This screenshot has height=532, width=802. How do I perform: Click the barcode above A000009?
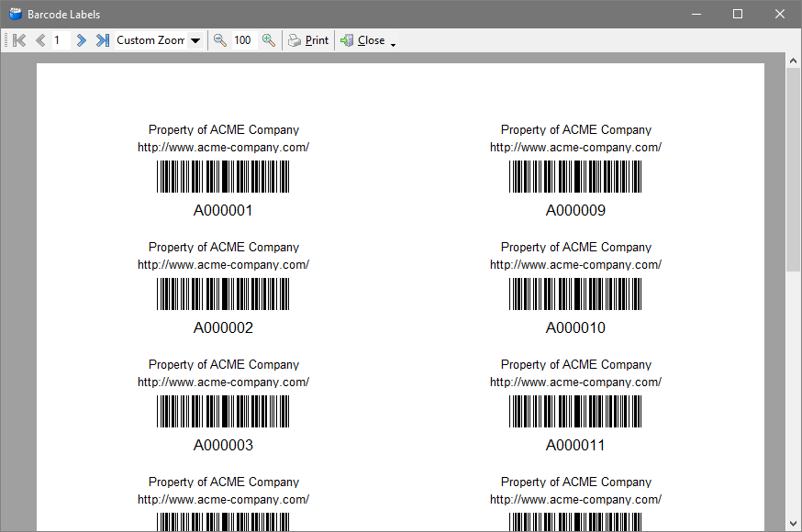[575, 176]
